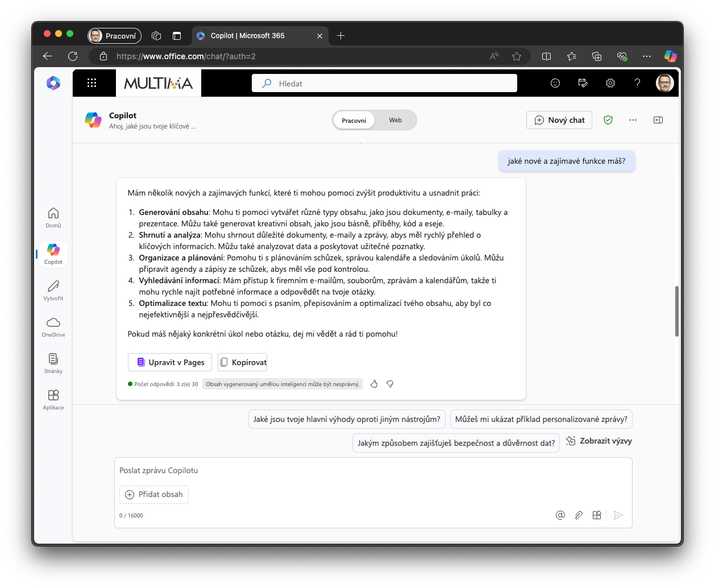This screenshot has width=715, height=588.
Task: Open Stránky pages in sidebar
Action: (53, 363)
